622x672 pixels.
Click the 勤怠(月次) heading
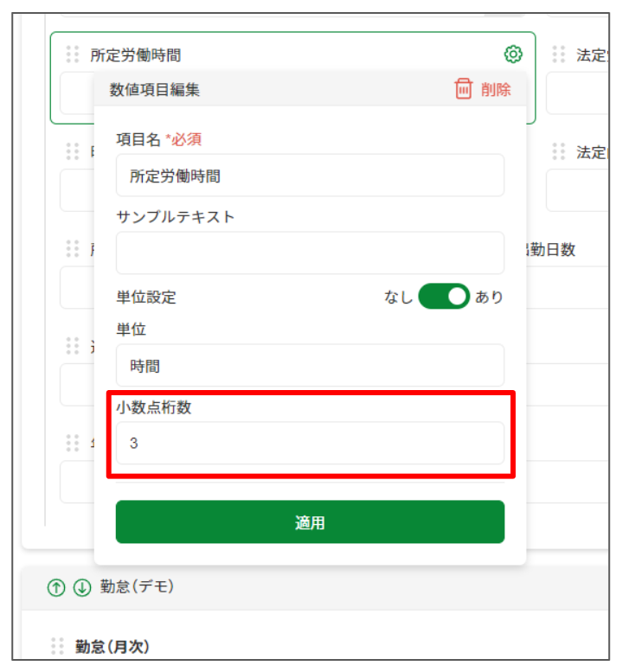(x=112, y=646)
